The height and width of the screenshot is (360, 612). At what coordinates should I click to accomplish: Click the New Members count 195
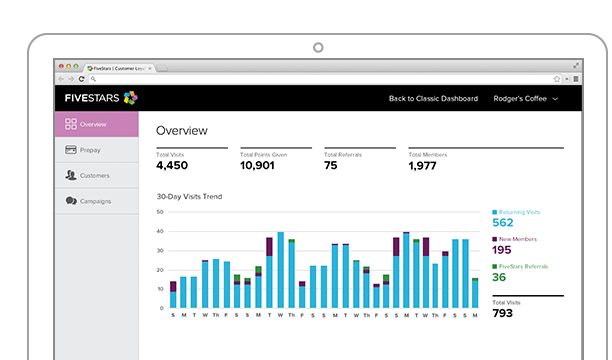coord(502,250)
